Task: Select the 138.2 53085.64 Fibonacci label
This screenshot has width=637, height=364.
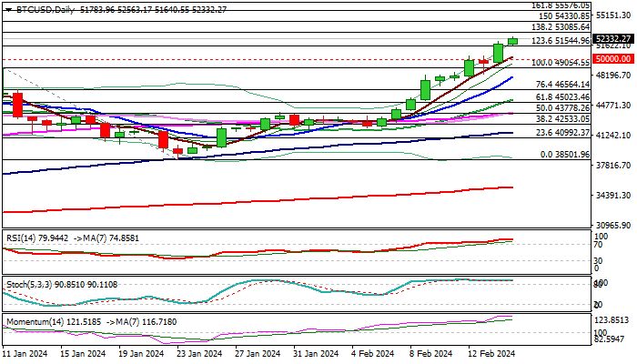Action: (561, 27)
